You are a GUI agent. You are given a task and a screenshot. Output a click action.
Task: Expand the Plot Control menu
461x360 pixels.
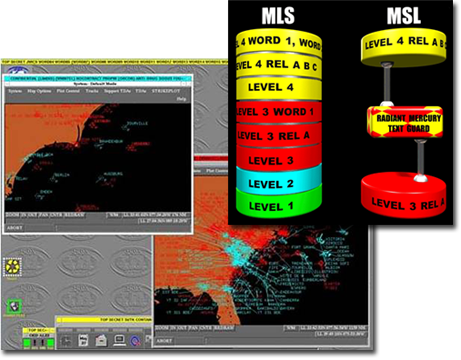[68, 91]
